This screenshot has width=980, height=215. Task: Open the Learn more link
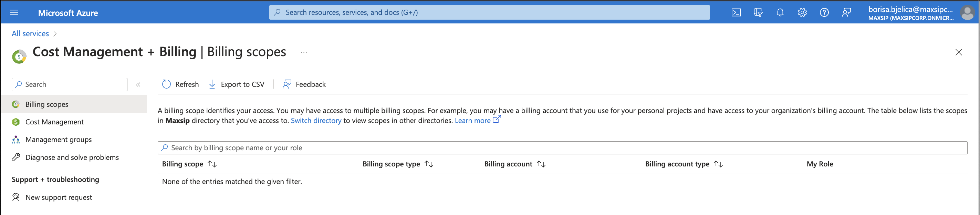(472, 121)
